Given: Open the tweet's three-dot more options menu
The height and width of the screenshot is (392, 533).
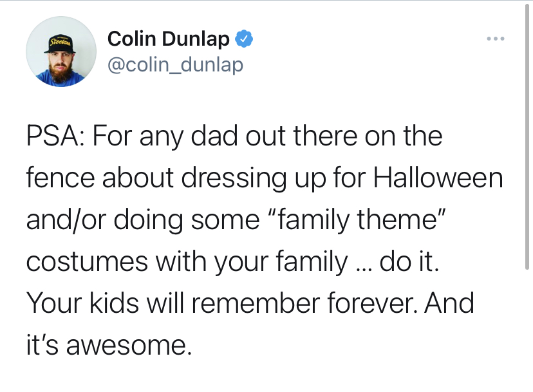Looking at the screenshot, I should tap(496, 39).
